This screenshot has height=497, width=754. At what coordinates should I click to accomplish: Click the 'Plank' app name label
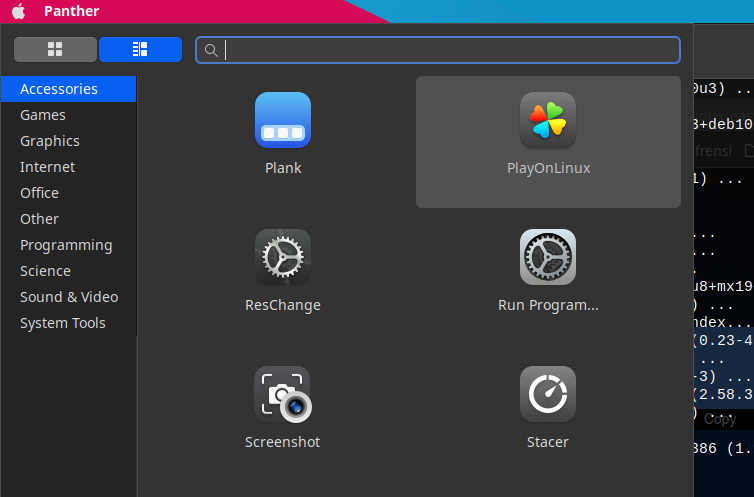tap(283, 168)
